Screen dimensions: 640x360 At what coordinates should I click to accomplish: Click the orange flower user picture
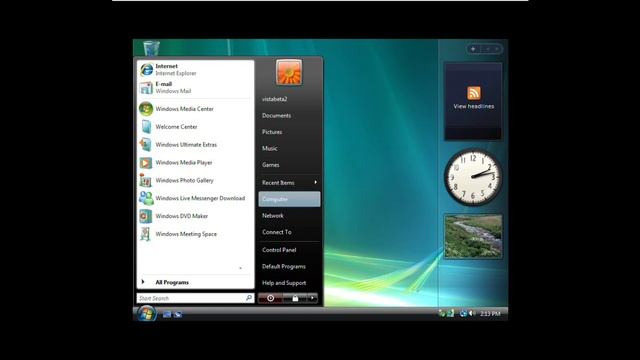[289, 72]
